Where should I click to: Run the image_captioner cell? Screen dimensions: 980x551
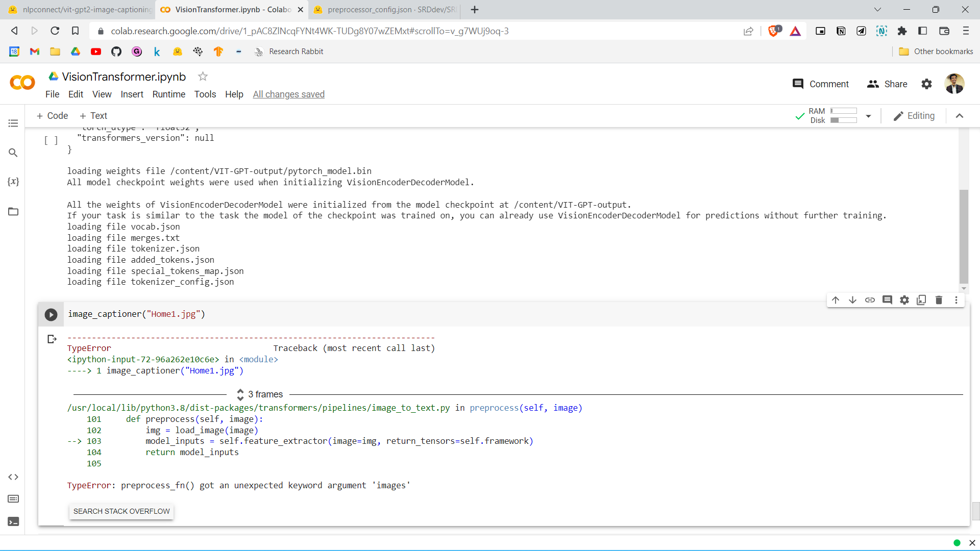click(x=51, y=315)
